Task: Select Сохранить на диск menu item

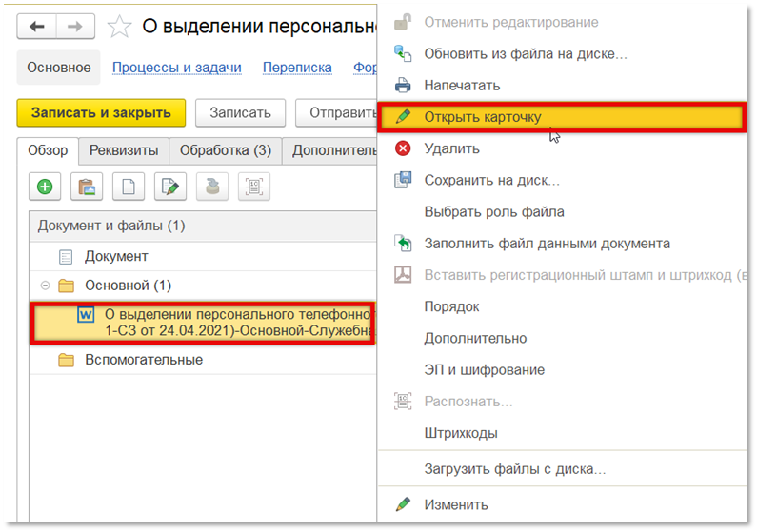Action: pos(491,180)
